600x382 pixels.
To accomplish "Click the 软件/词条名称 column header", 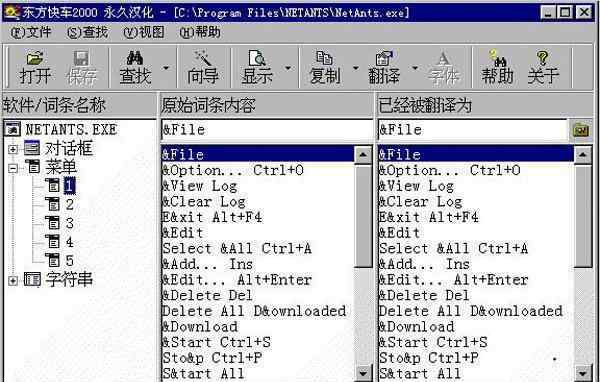I will [79, 105].
